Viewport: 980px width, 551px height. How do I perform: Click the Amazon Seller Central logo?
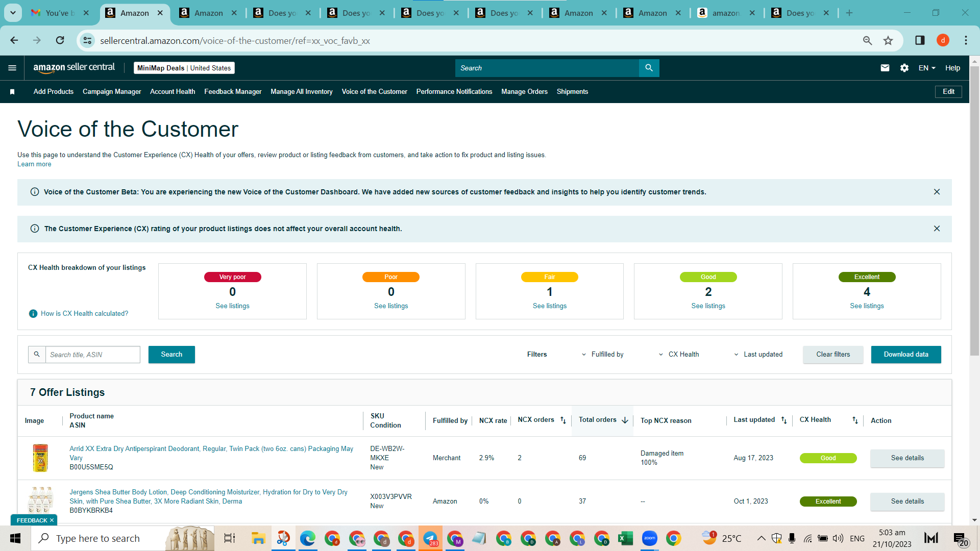74,68
